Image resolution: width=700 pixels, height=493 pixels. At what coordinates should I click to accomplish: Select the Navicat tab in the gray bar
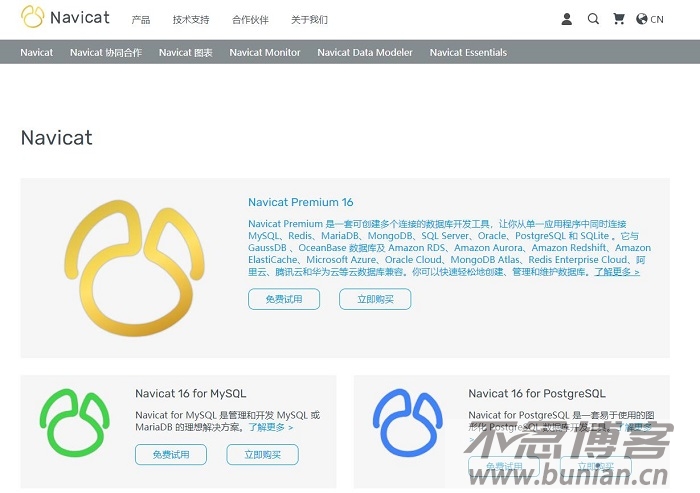coord(37,52)
